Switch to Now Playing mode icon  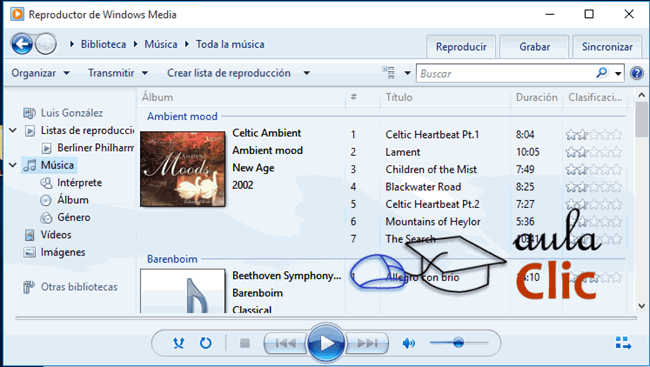623,343
